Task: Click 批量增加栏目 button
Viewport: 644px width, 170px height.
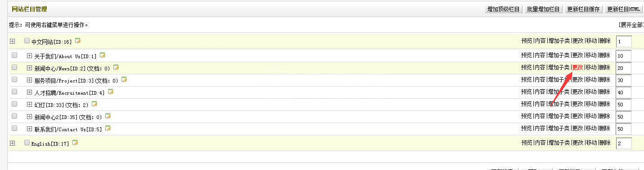Action: point(544,9)
